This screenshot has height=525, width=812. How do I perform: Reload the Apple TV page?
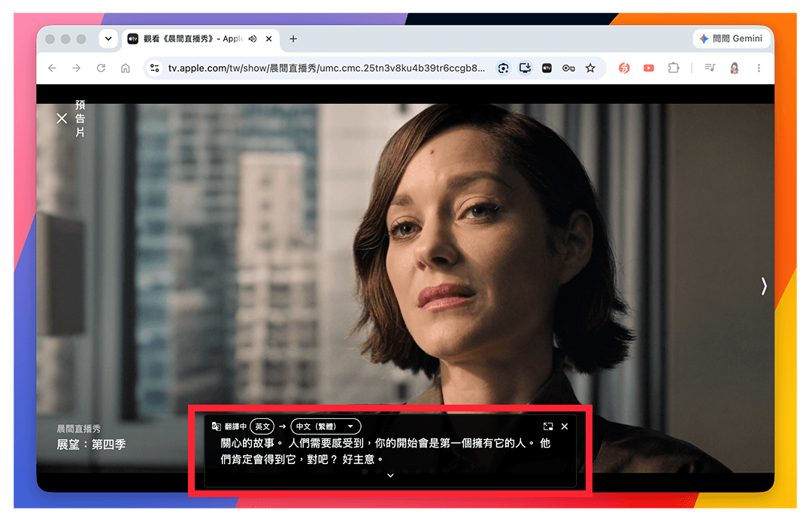pos(101,68)
